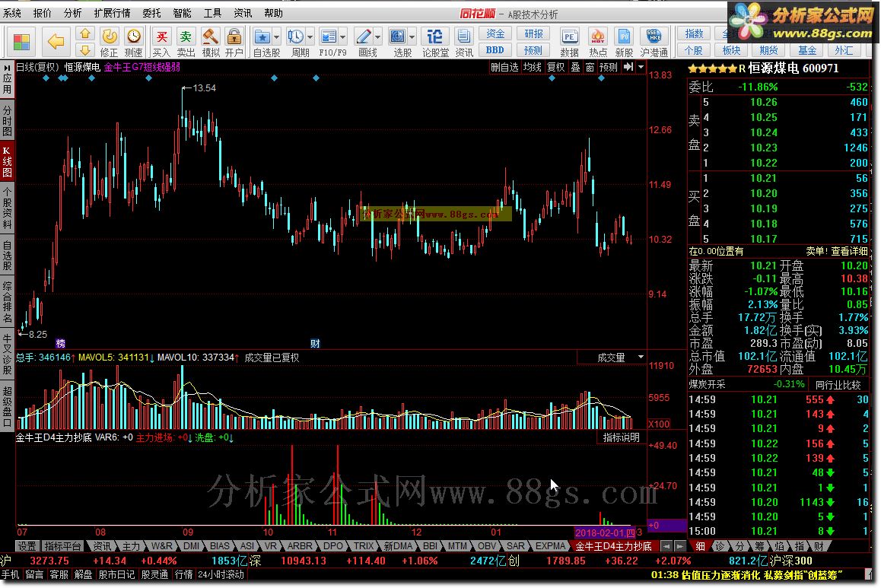Click the 研报 research report button
This screenshot has width=881, height=588.
coord(533,34)
